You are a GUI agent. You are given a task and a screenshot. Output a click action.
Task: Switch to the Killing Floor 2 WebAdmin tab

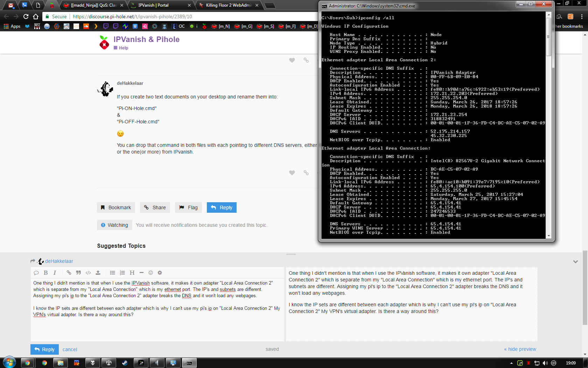(x=229, y=5)
